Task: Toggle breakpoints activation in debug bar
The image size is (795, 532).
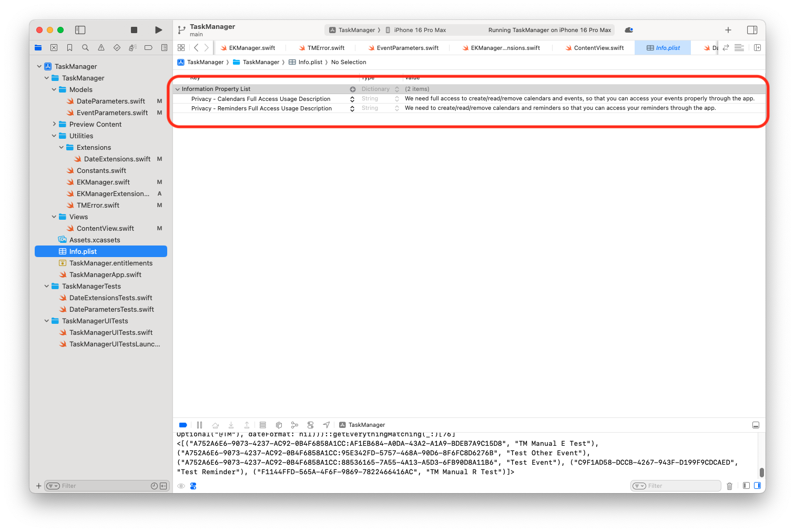Action: [x=183, y=425]
